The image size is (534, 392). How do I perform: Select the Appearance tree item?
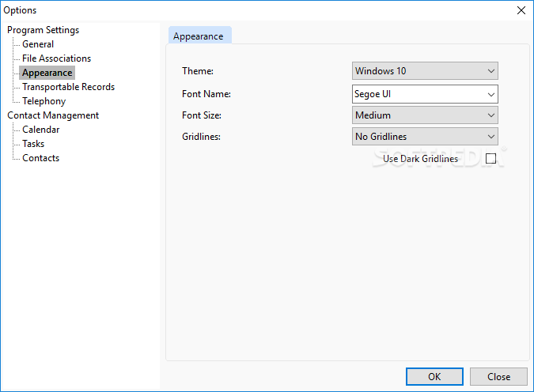47,73
